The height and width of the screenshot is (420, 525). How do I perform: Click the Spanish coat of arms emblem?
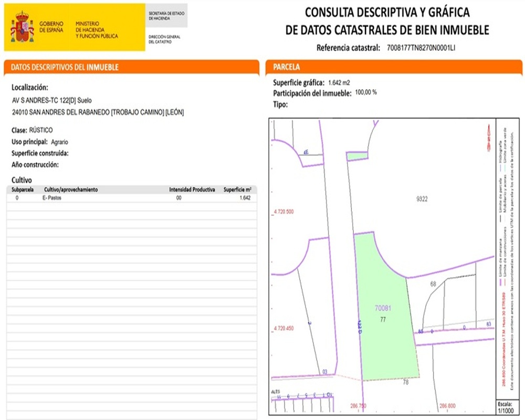pyautogui.click(x=22, y=28)
